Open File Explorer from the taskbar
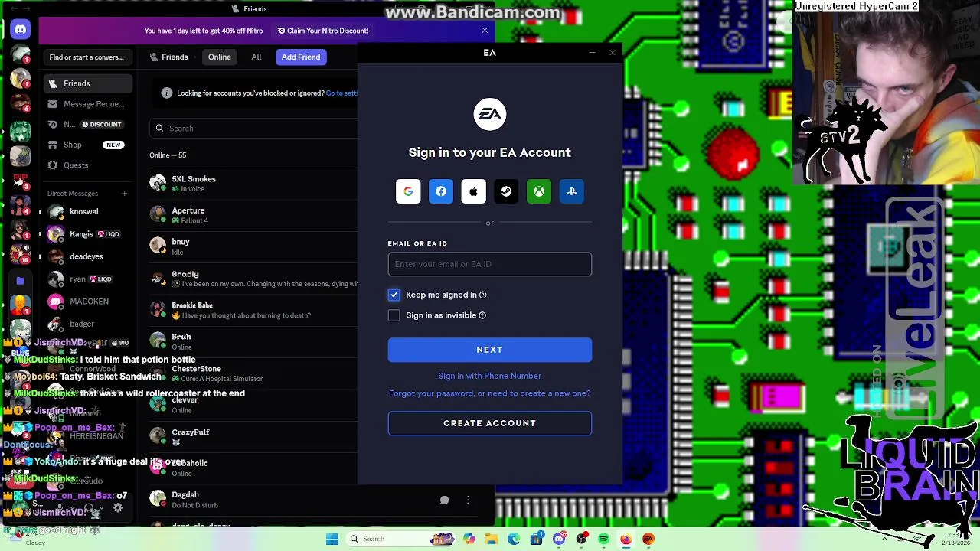 [x=492, y=539]
